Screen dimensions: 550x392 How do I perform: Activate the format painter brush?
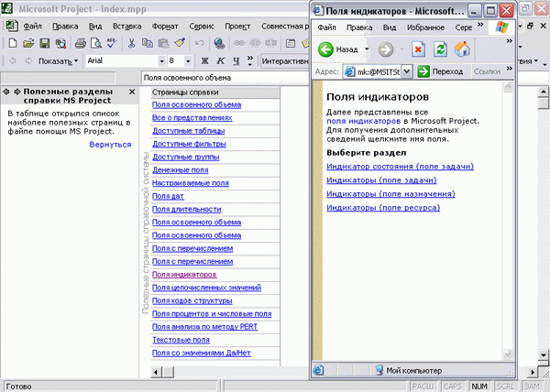pyautogui.click(x=180, y=43)
